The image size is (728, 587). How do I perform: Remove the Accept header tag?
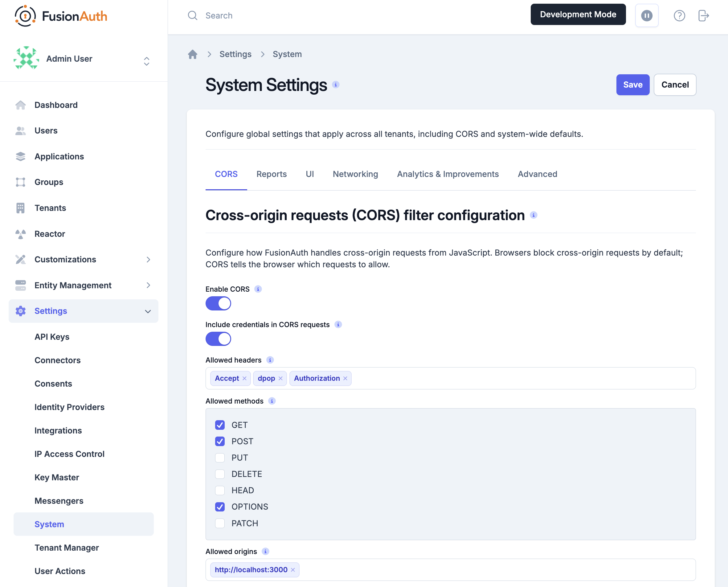pyautogui.click(x=244, y=378)
